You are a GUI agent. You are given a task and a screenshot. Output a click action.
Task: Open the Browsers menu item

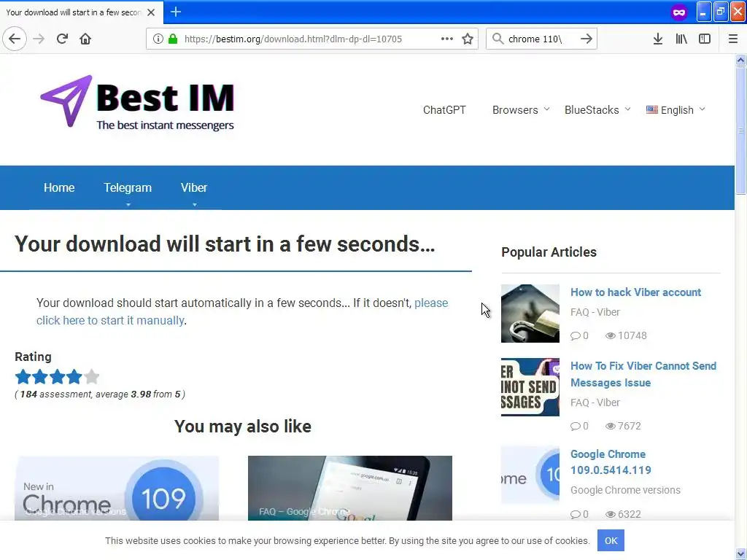pos(515,110)
